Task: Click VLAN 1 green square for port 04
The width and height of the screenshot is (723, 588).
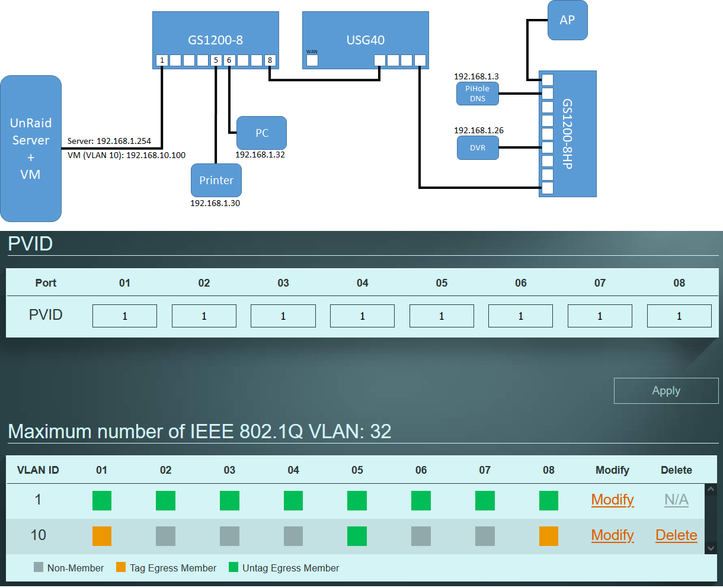Action: click(x=293, y=500)
